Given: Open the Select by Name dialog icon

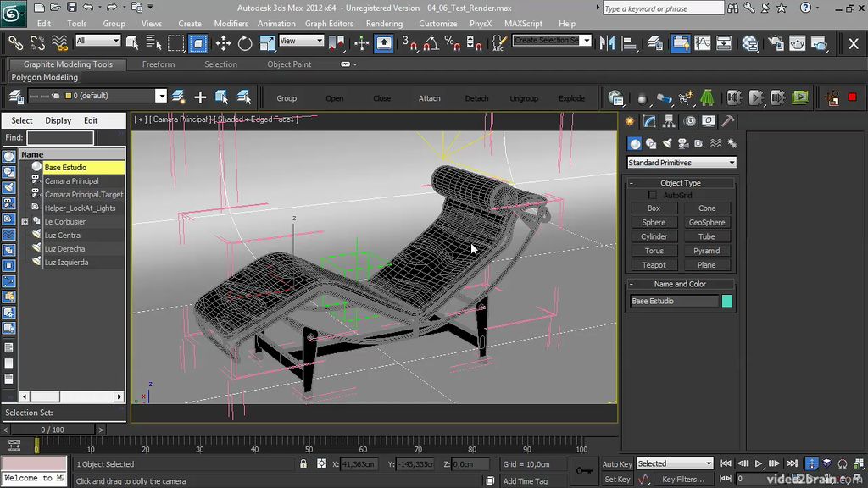Looking at the screenshot, I should click(x=153, y=42).
